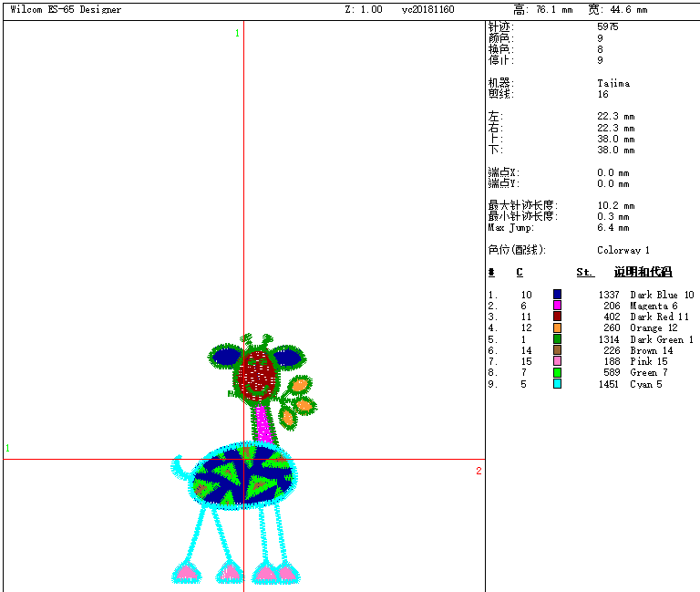Click the vc20181160 file name
This screenshot has height=592, width=700.
[427, 10]
